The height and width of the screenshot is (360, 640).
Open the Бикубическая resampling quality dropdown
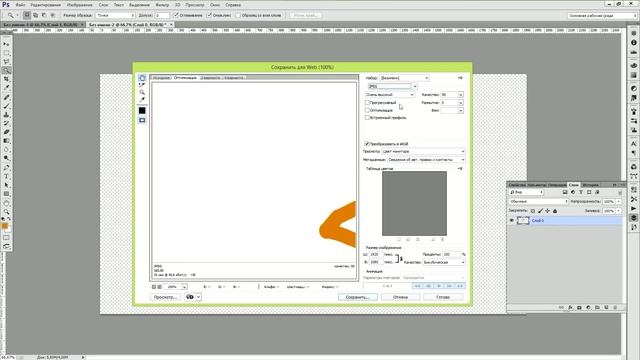click(x=444, y=262)
